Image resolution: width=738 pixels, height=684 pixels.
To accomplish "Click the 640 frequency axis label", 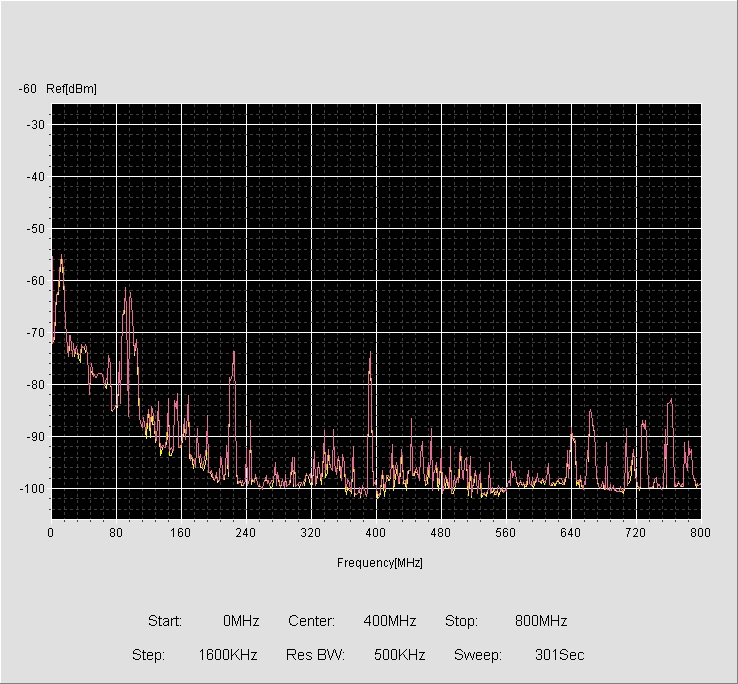I will click(x=570, y=533).
